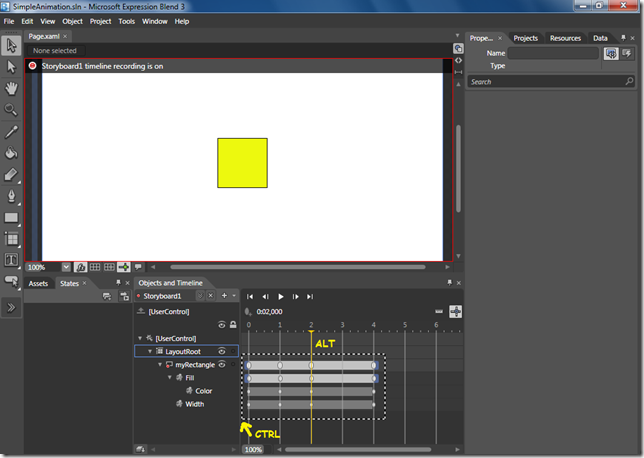
Task: Select the Pan hand tool
Action: (11, 88)
